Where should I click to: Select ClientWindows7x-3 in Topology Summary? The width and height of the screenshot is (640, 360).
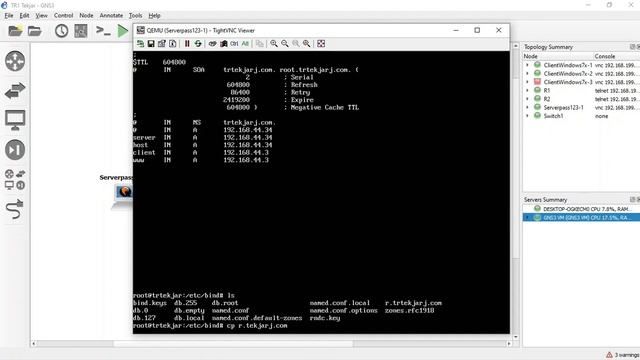582,82
